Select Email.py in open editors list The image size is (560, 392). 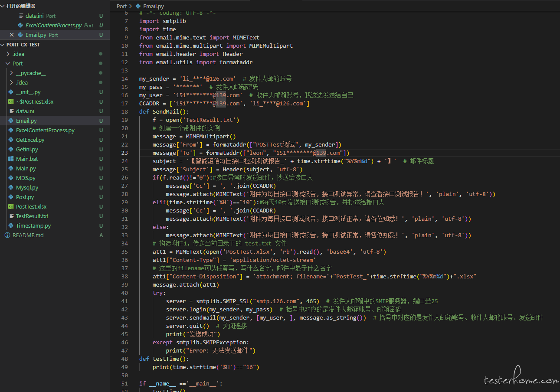36,35
